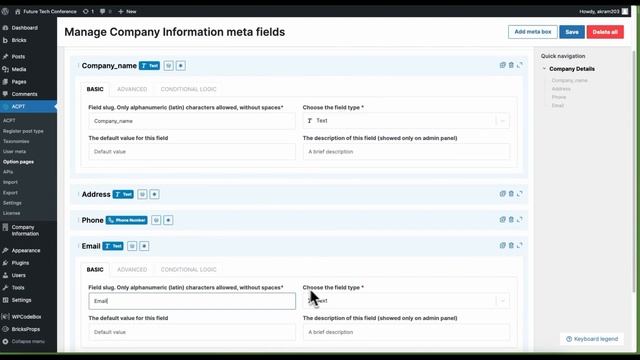Toggle show in admin list for Address
640x360 pixels.
point(142,194)
